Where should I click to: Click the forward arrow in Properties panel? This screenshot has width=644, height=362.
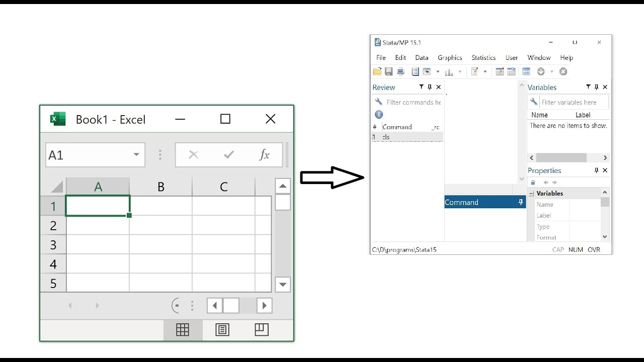tap(554, 183)
